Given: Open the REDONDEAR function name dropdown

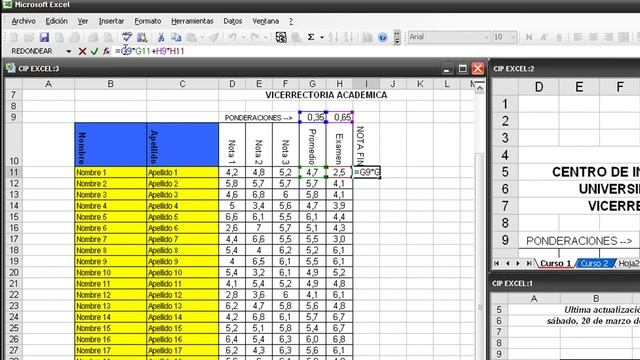Looking at the screenshot, I should pyautogui.click(x=69, y=51).
